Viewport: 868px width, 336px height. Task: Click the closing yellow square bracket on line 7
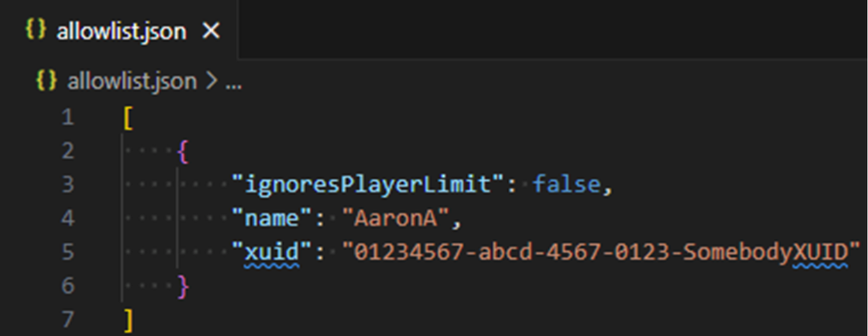pyautogui.click(x=129, y=320)
